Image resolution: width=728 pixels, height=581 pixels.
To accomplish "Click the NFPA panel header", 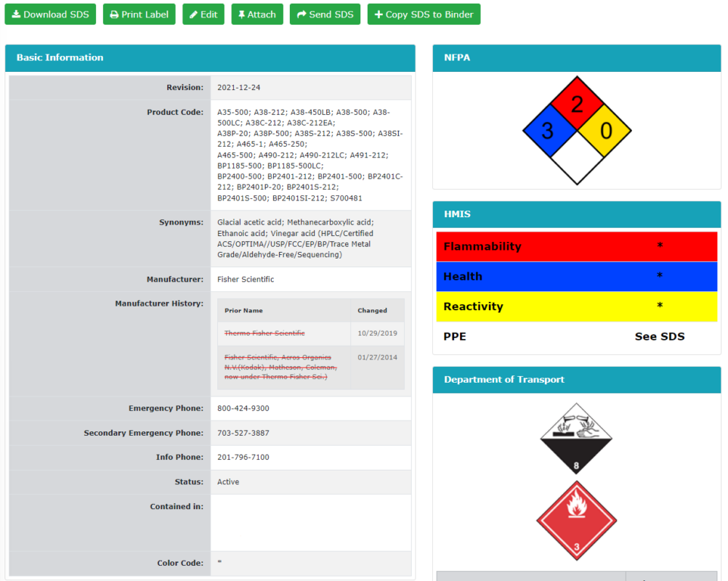I will click(x=577, y=57).
